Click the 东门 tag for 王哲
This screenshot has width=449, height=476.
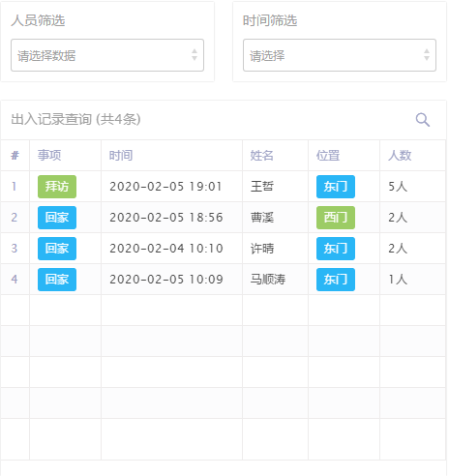pos(336,187)
